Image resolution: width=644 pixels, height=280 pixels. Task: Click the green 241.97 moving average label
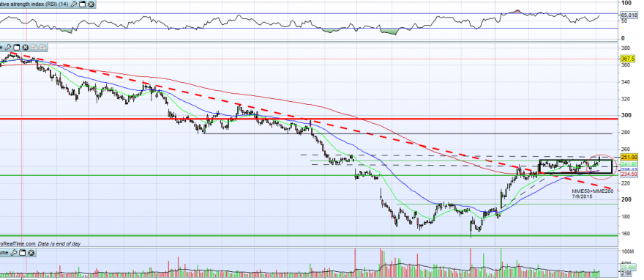coord(629,164)
